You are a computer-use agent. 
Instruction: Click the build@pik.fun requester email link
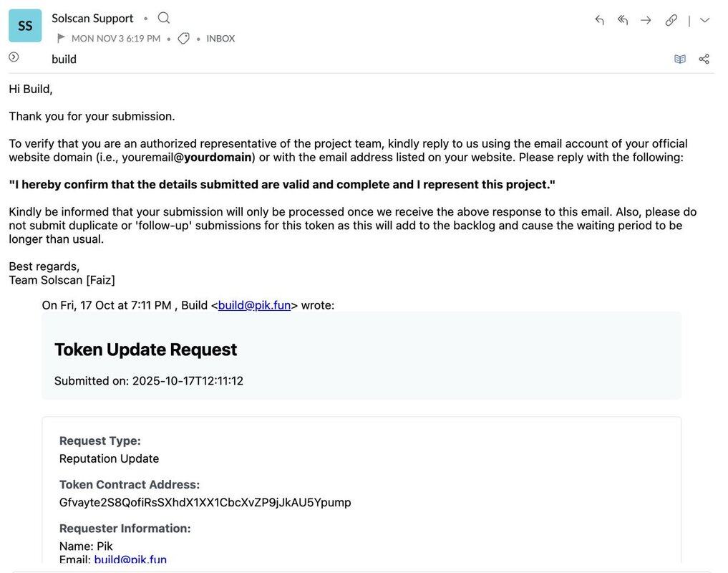(x=130, y=559)
